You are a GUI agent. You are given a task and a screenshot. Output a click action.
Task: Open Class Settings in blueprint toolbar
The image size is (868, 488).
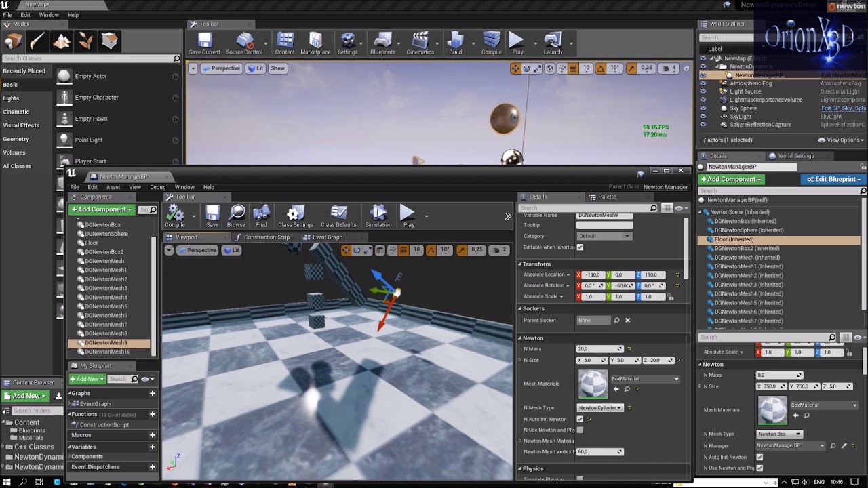click(296, 216)
